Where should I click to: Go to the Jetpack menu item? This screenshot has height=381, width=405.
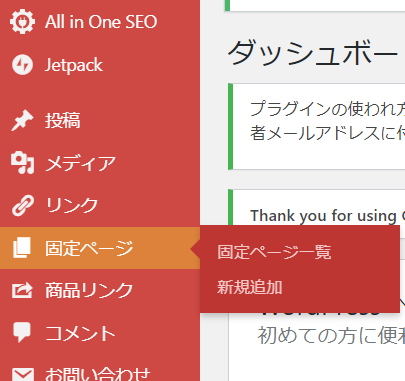(x=74, y=65)
